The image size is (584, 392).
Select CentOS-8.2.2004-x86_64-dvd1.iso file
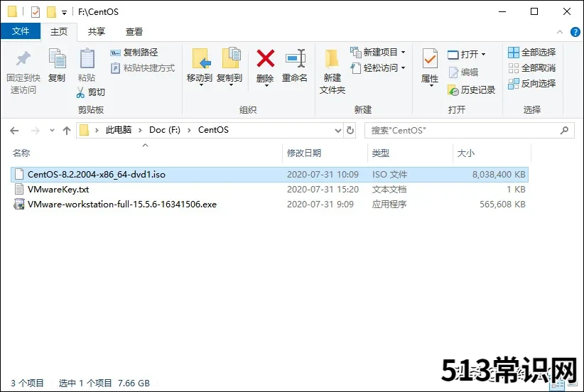coord(269,175)
